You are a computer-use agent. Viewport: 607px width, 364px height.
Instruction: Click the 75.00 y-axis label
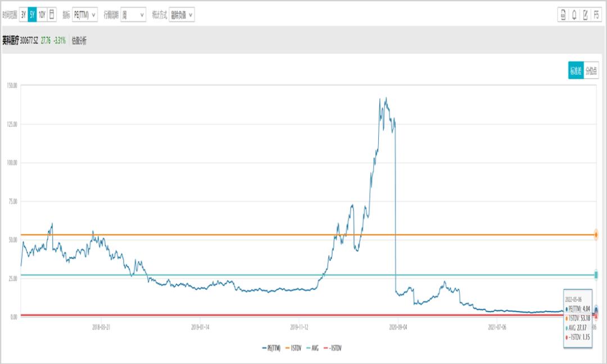pos(13,201)
